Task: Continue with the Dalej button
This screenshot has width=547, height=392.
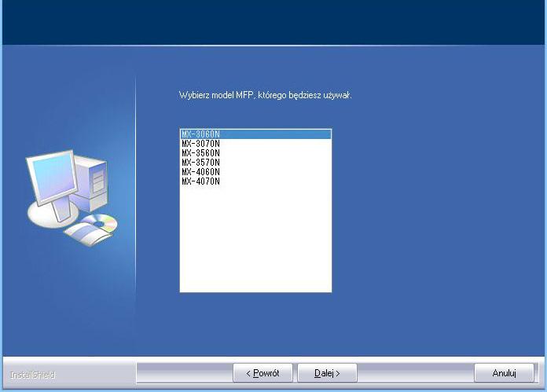Action: (x=327, y=373)
